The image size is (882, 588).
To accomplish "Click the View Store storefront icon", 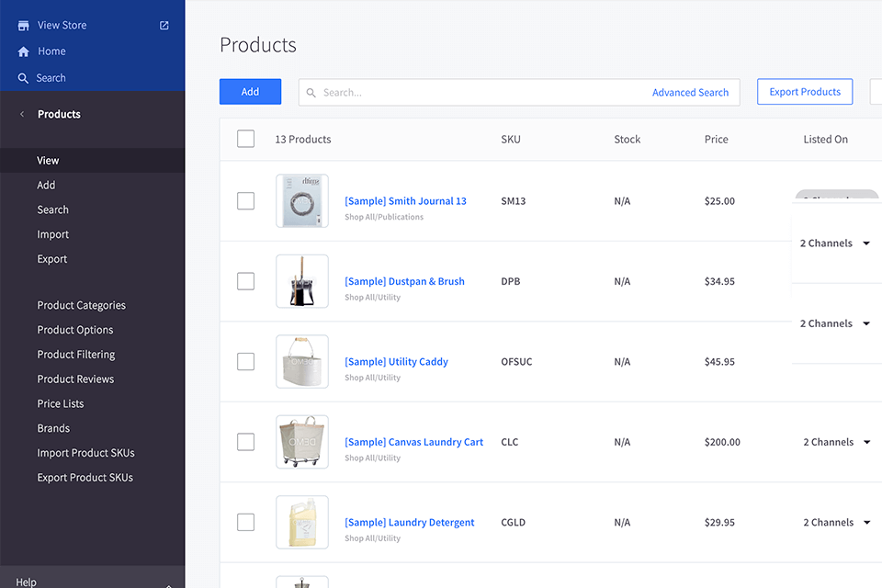I will click(24, 26).
